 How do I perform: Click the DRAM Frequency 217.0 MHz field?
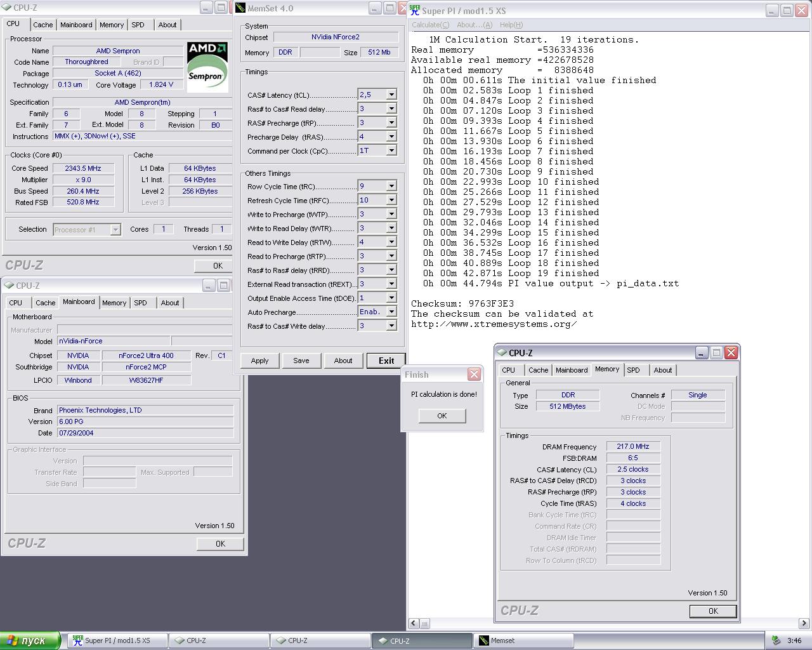(633, 446)
